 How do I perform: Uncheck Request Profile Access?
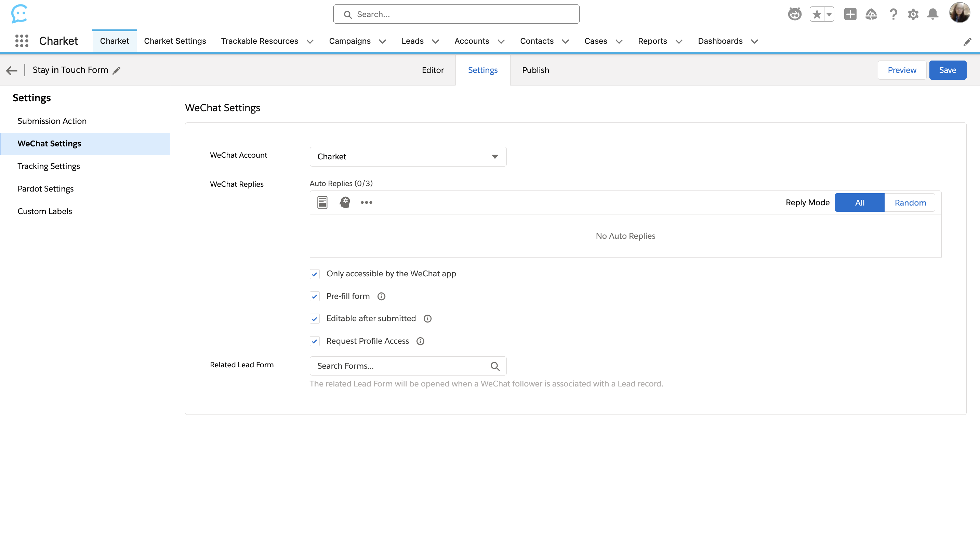click(x=315, y=341)
